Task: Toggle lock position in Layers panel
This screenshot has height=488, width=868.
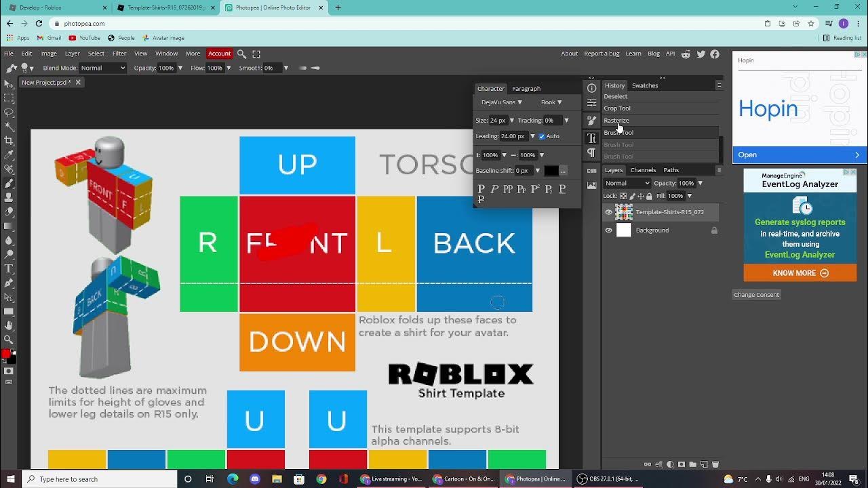Action: pyautogui.click(x=641, y=196)
